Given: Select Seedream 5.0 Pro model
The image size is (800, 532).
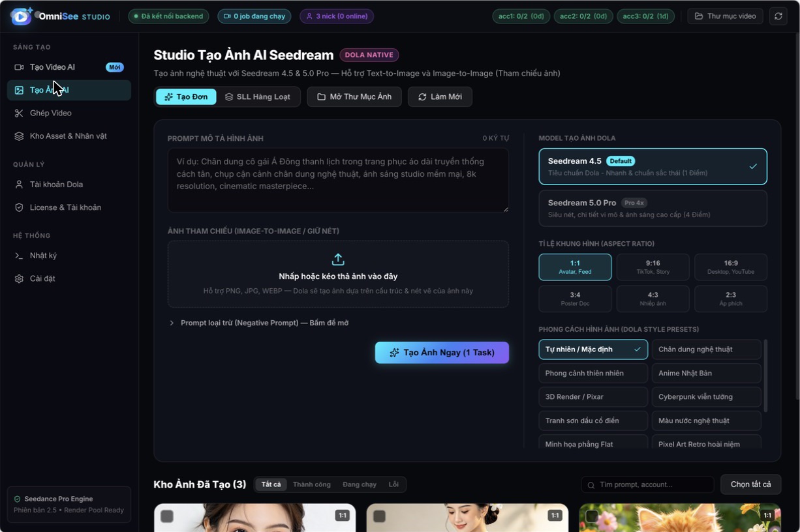Looking at the screenshot, I should coord(653,208).
